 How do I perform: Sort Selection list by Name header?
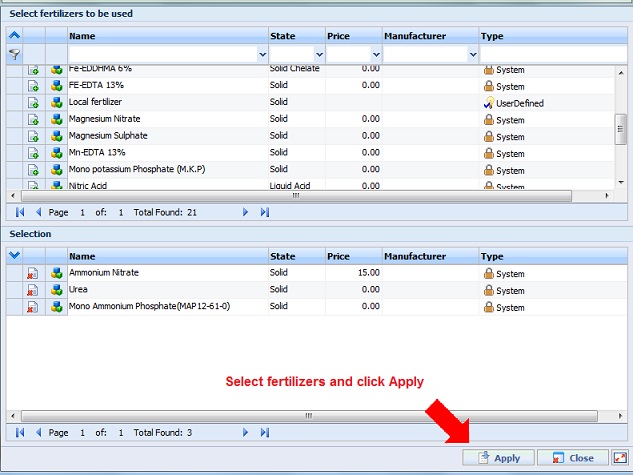168,256
